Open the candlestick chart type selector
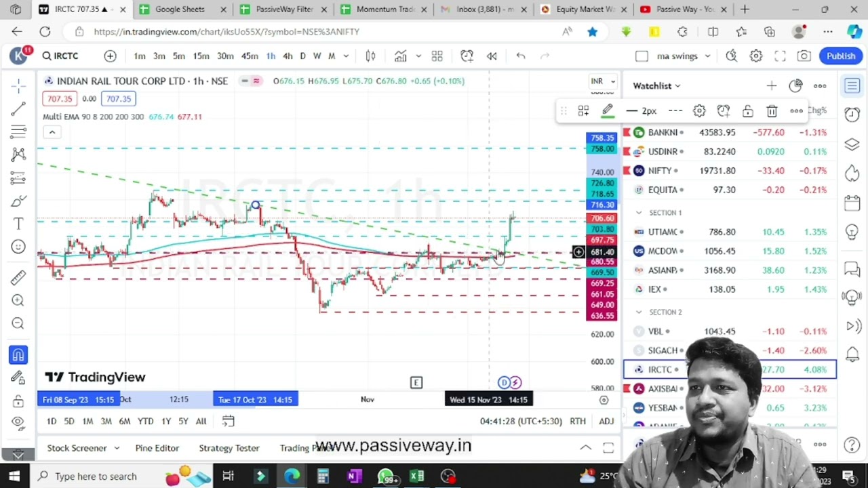 pyautogui.click(x=370, y=56)
